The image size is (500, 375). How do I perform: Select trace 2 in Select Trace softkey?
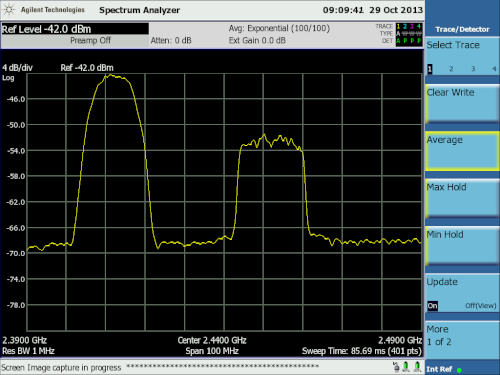coord(451,69)
